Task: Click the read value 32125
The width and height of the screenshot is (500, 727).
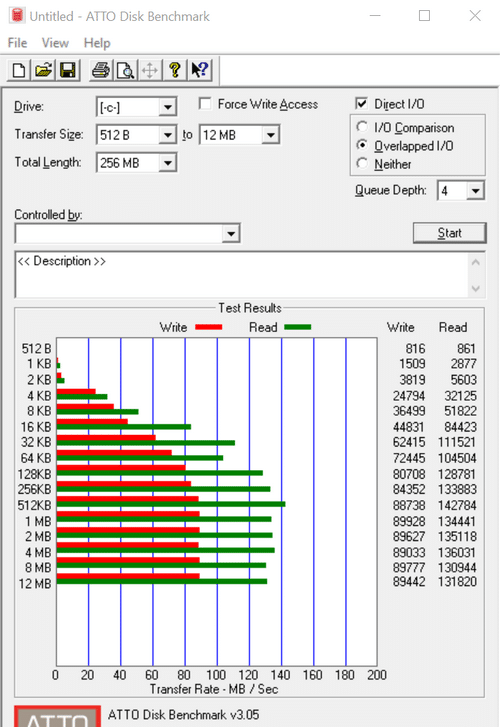Action: tap(461, 396)
